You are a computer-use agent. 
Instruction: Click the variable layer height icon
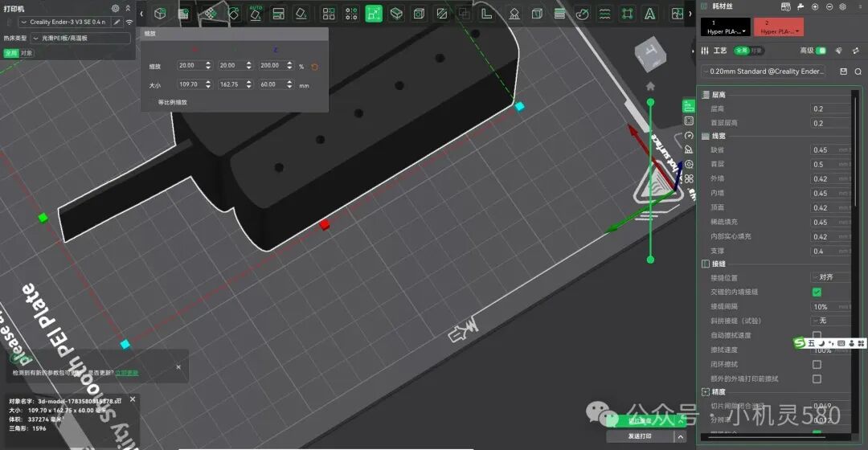point(559,14)
